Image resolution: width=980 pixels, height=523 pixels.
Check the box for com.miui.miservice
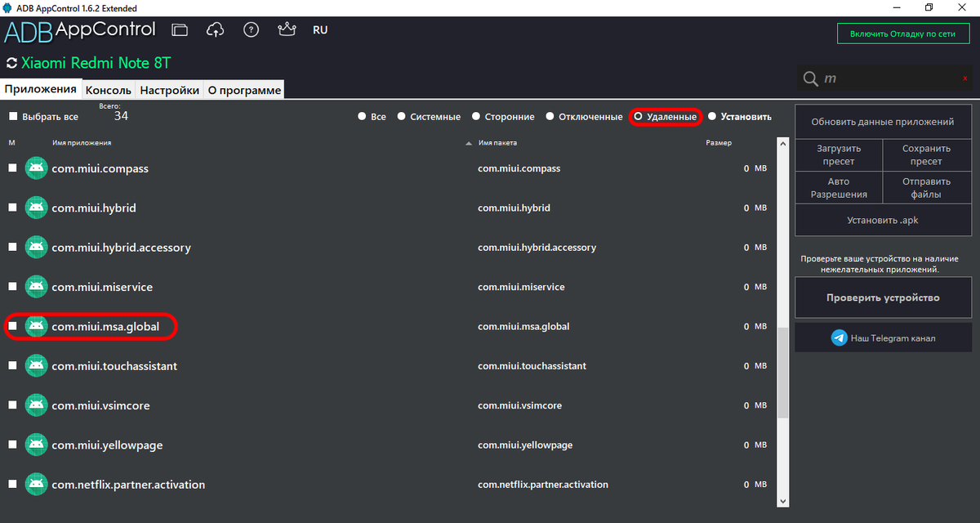[12, 287]
